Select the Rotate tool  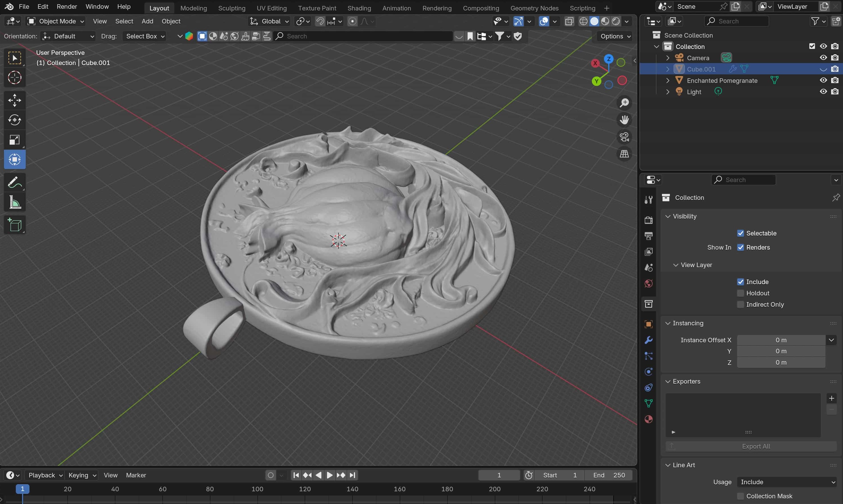click(15, 120)
